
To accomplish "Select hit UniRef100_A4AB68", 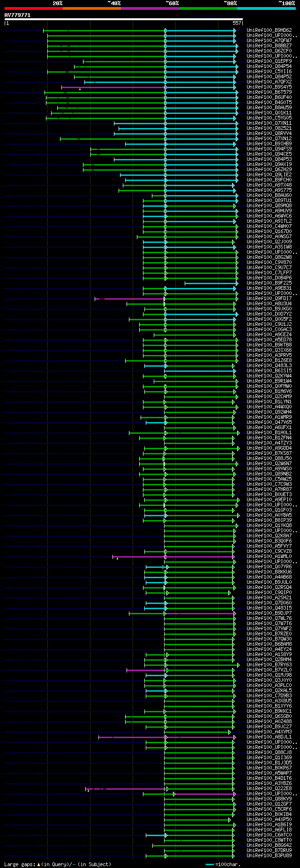I will [269, 577].
